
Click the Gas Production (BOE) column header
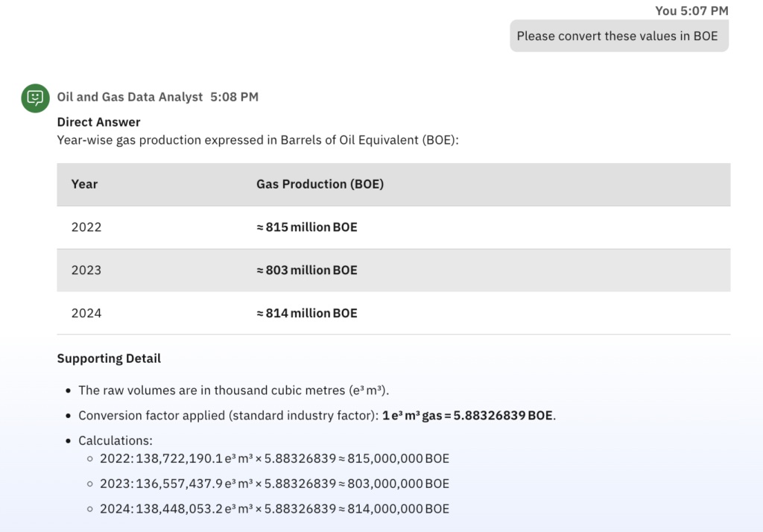tap(320, 184)
